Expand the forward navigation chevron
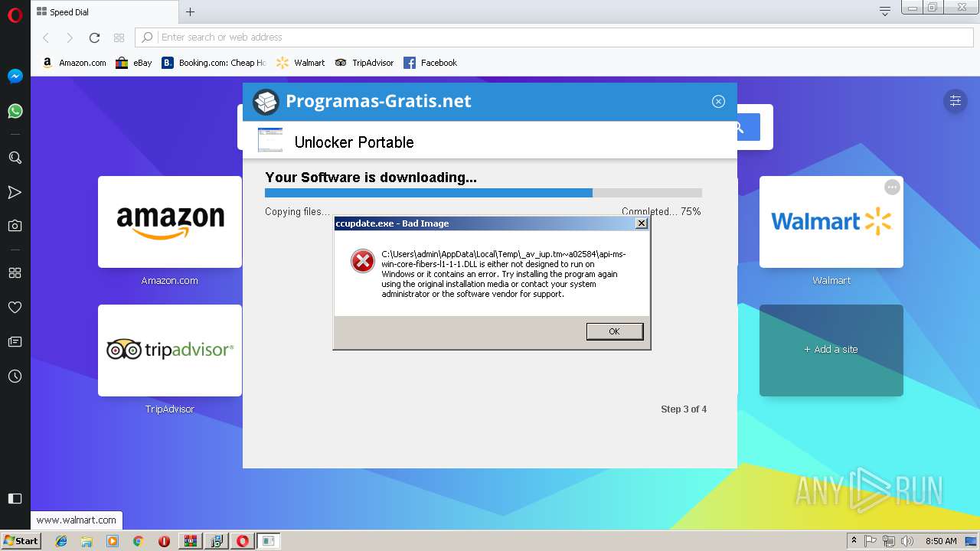The width and height of the screenshot is (980, 551). coord(70,37)
